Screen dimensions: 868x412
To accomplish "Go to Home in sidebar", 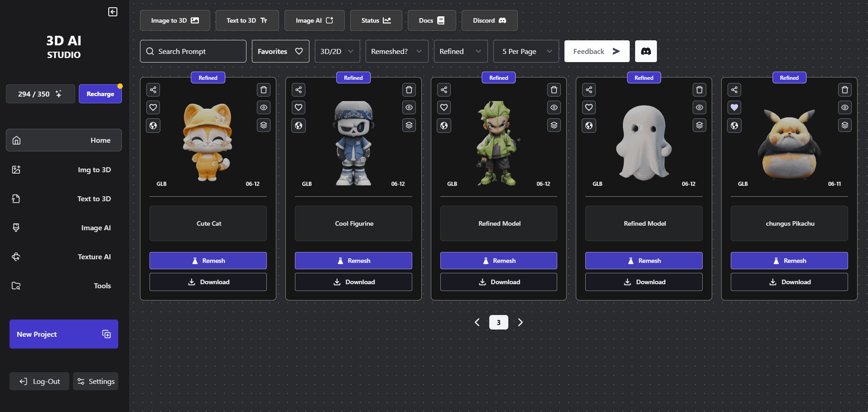I will 64,140.
